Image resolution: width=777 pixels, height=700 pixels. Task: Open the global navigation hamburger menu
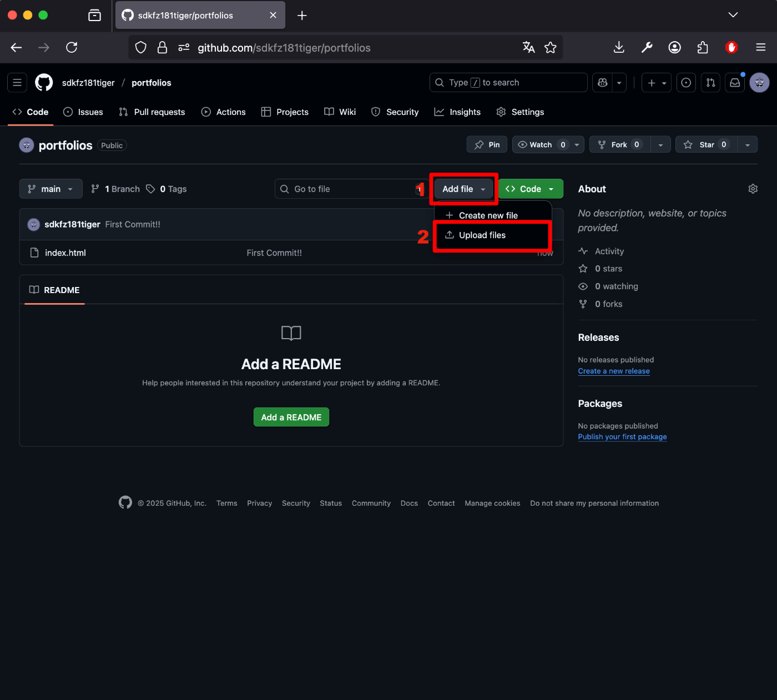[17, 83]
